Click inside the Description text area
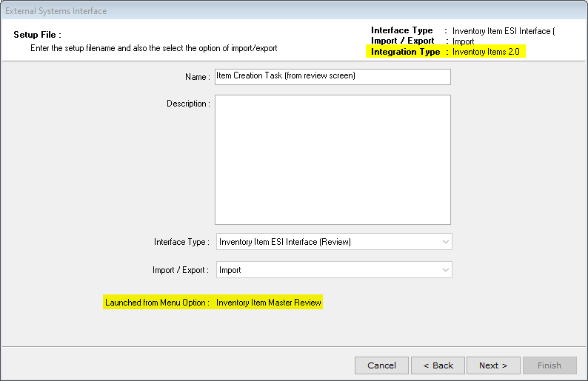The width and height of the screenshot is (588, 381). pos(333,160)
